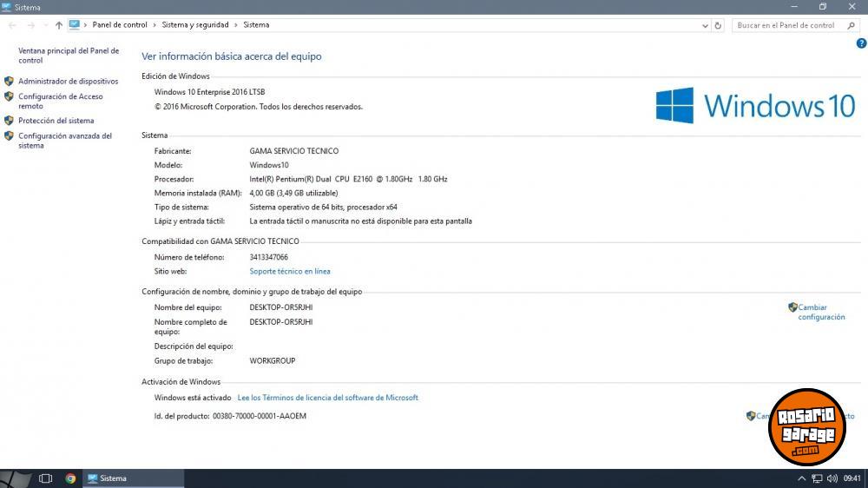Screen dimensions: 868x488
Task: Select the Sistema y seguridad breadcrumb
Action: coord(195,25)
